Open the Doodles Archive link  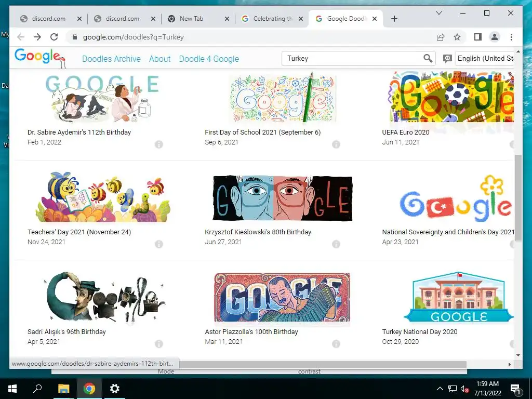(x=111, y=59)
